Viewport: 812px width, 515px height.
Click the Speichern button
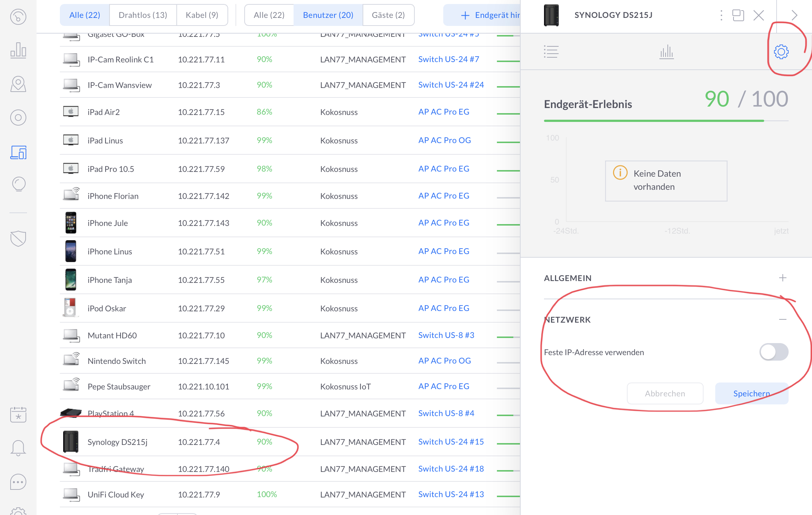[751, 393]
